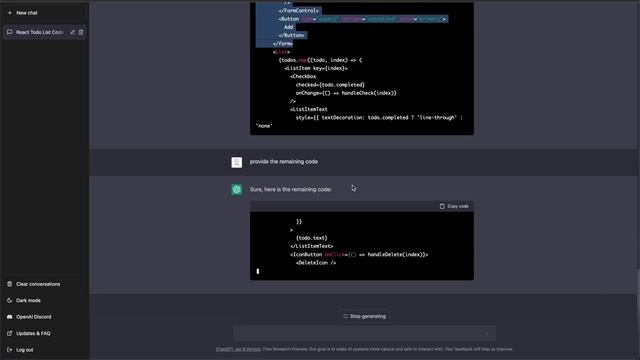
Task: Click the Discord logo icon
Action: tap(10, 317)
